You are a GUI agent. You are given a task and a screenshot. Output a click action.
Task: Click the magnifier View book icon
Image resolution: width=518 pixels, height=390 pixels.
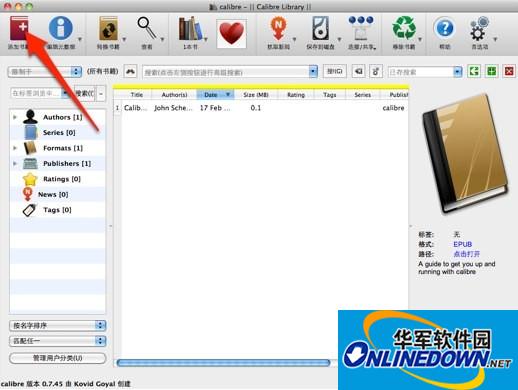(x=147, y=28)
